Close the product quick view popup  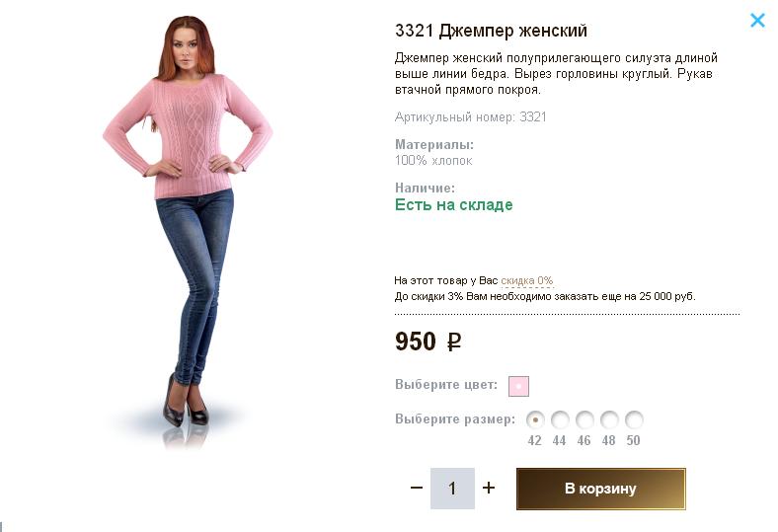[x=757, y=20]
